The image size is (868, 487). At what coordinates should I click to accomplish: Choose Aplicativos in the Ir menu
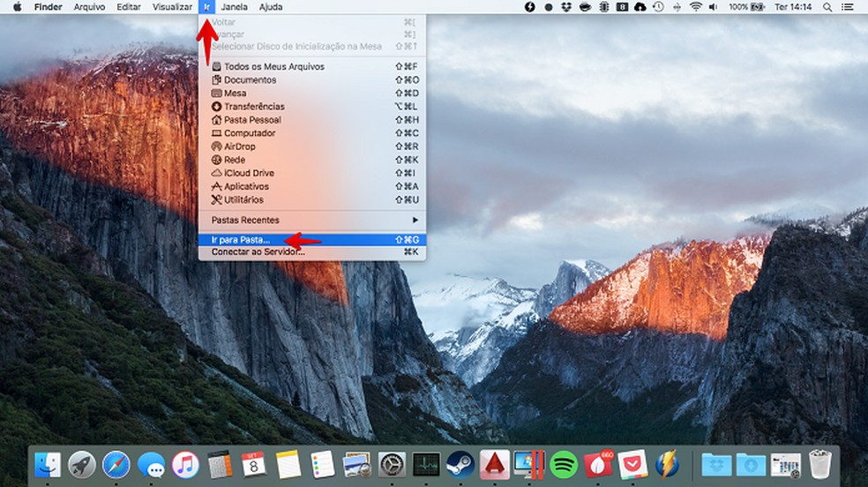(312, 186)
